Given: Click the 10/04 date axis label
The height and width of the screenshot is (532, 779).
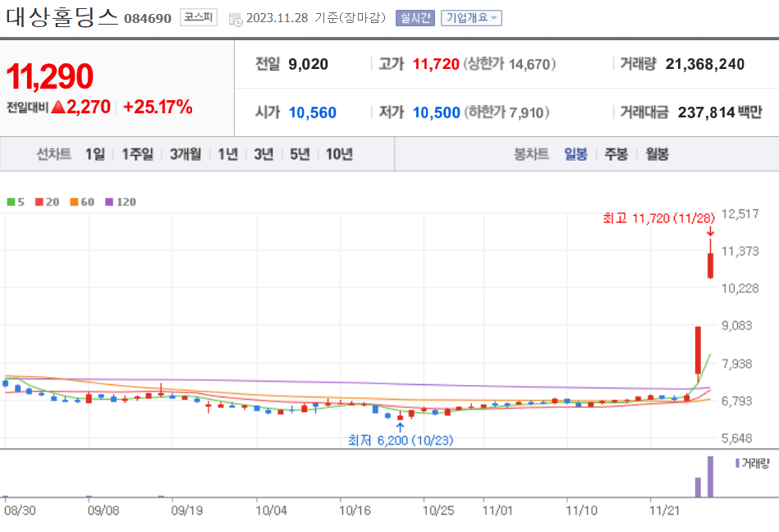Looking at the screenshot, I should 271,511.
